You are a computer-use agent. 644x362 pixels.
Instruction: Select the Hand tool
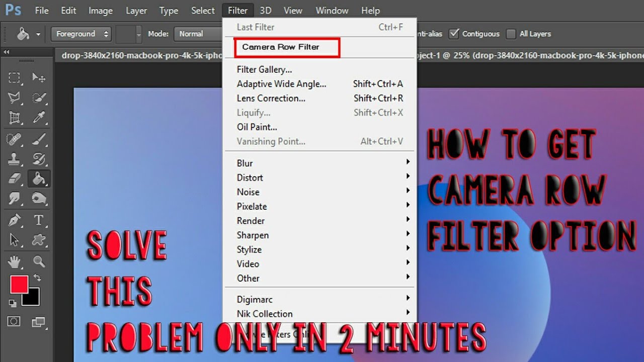click(x=15, y=261)
